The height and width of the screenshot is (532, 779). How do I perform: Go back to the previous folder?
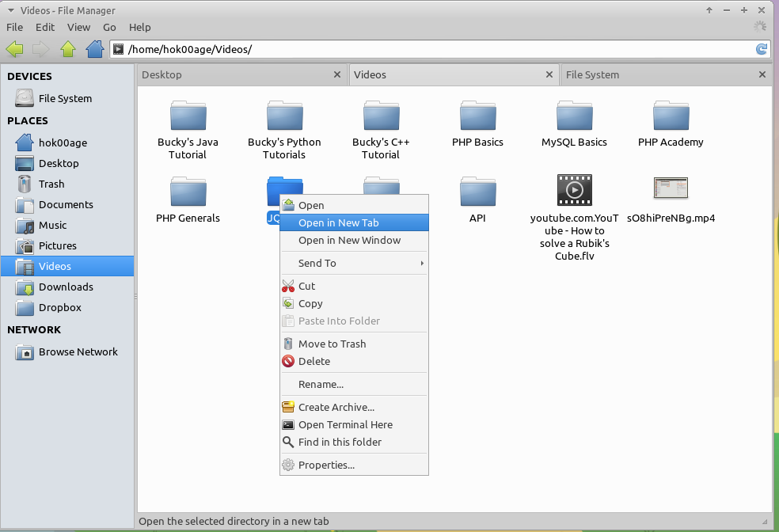(14, 48)
